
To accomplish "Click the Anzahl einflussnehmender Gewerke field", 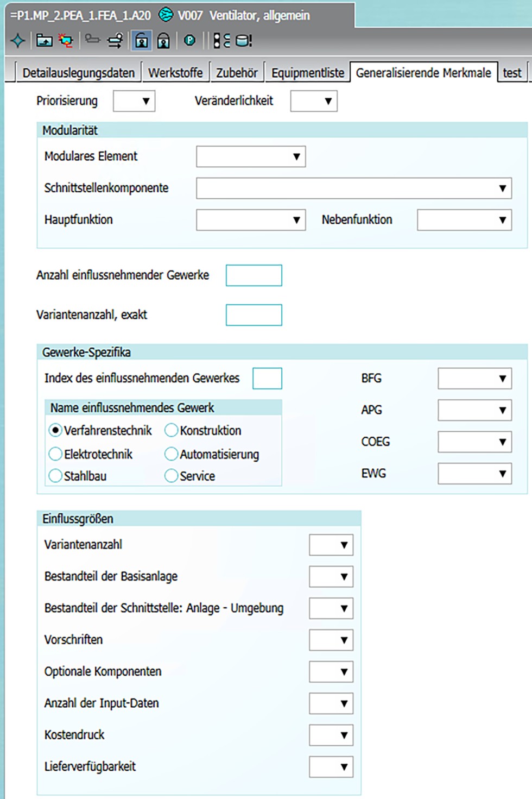I will pos(254,275).
